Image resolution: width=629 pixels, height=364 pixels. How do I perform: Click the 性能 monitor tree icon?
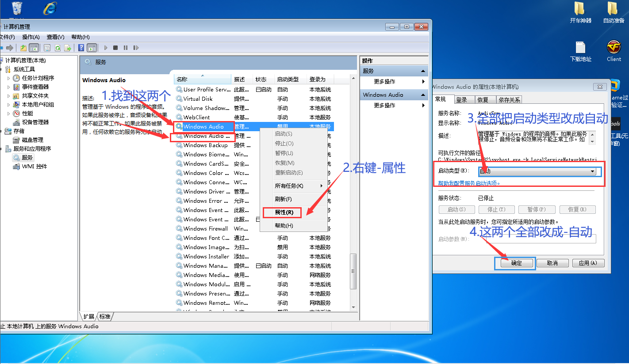[16, 113]
